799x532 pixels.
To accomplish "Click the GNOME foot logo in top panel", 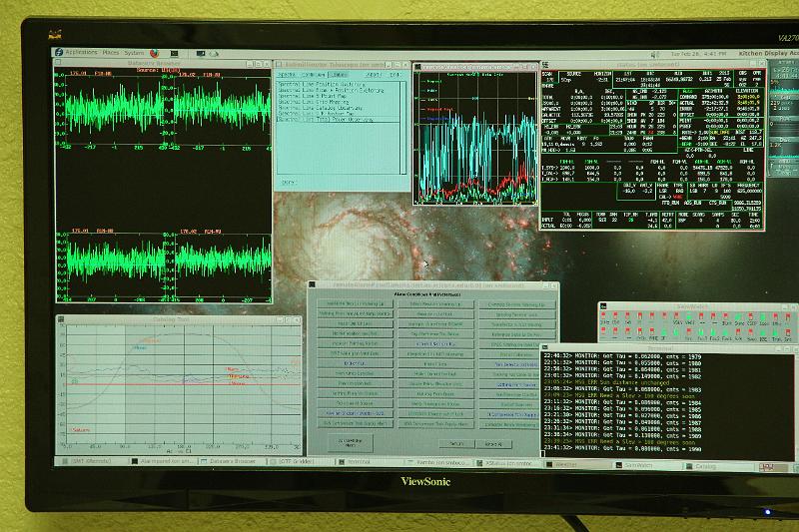I will coord(59,52).
